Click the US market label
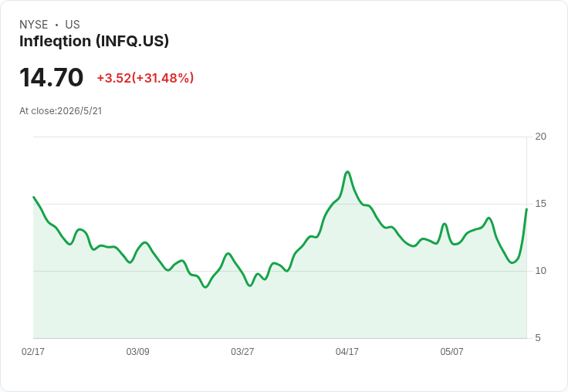Image resolution: width=568 pixels, height=392 pixels. pyautogui.click(x=73, y=25)
